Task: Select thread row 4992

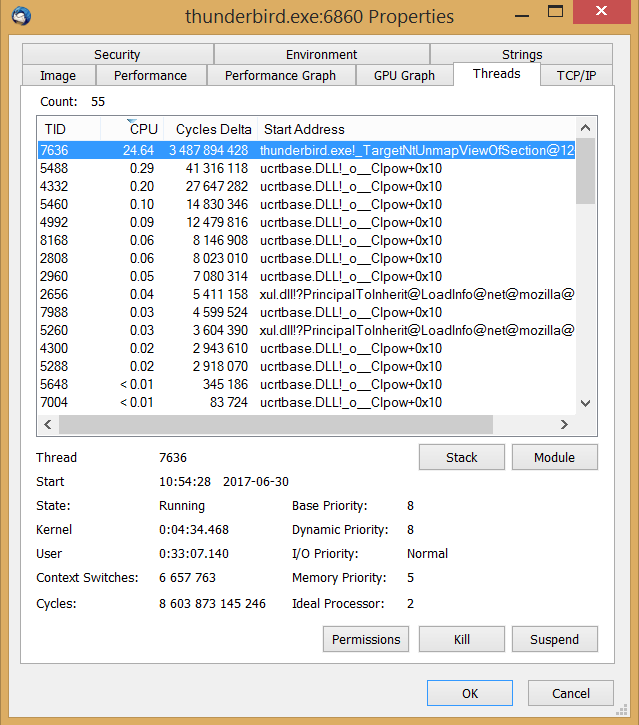Action: pos(306,222)
